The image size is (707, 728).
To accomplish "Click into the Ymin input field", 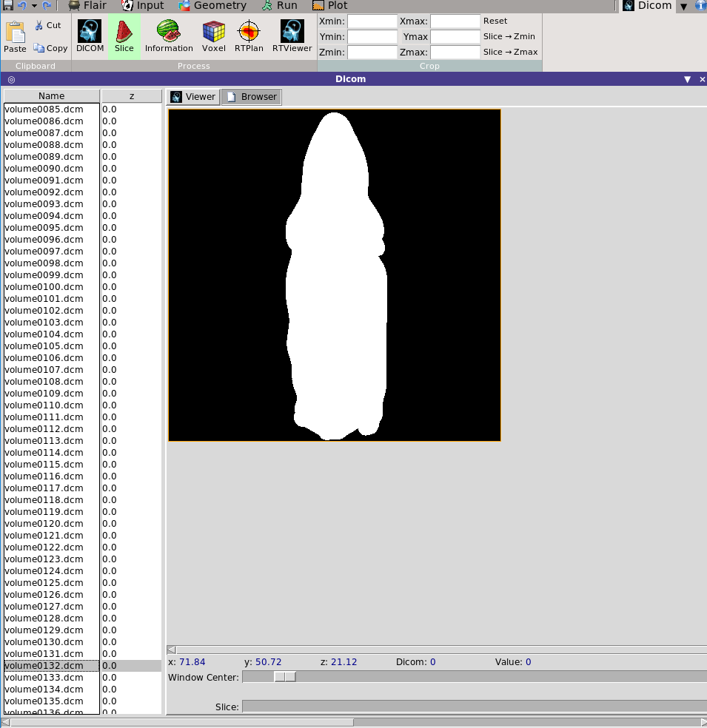I will pyautogui.click(x=372, y=37).
